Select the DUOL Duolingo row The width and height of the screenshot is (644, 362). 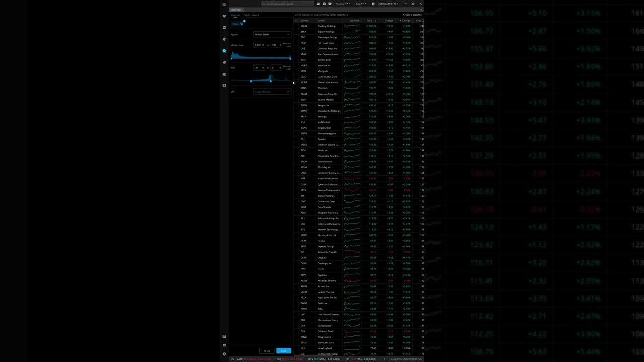click(359, 263)
